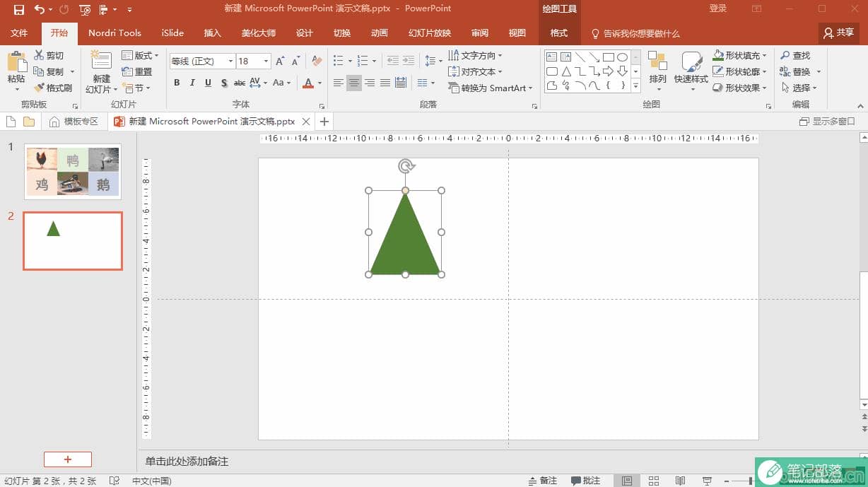This screenshot has width=868, height=487.
Task: Switch to the 格式 Format tab
Action: pos(559,33)
